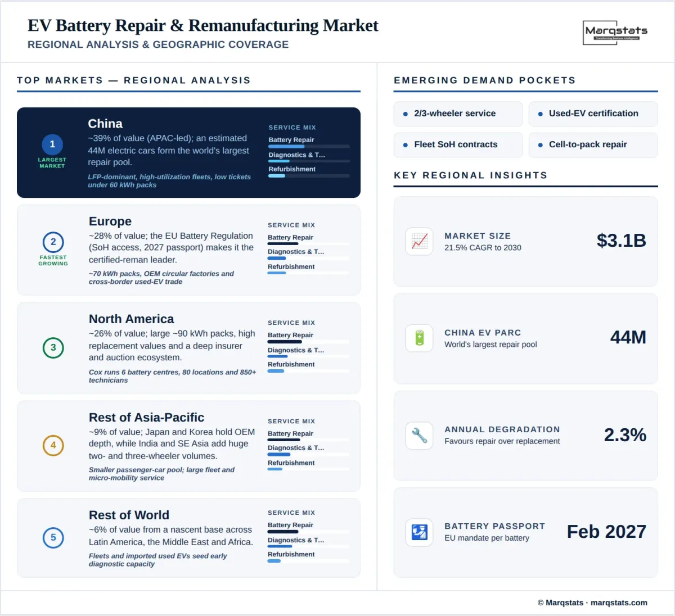Click the North America heading
675x616 pixels.
click(x=132, y=319)
